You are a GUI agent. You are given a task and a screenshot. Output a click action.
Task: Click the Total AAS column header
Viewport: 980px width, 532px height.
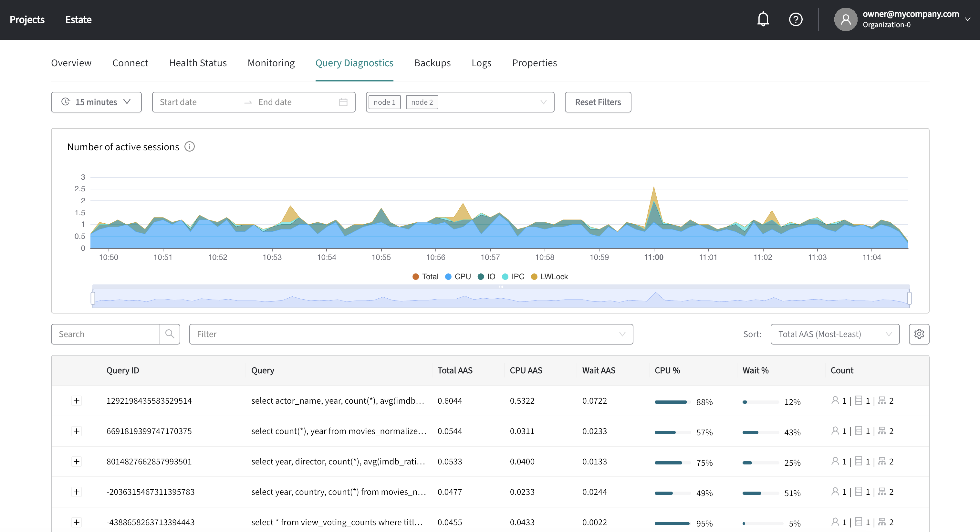coord(454,370)
